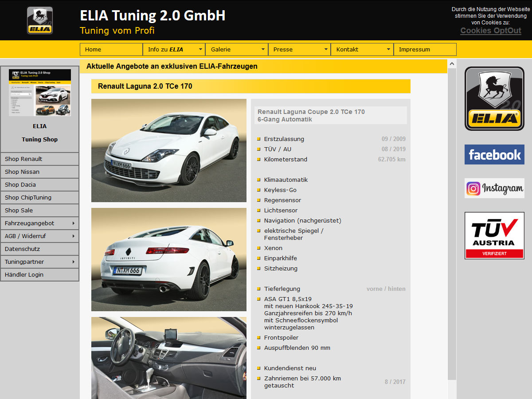Open the large ELIA 2.0 unicorn badge

point(494,99)
